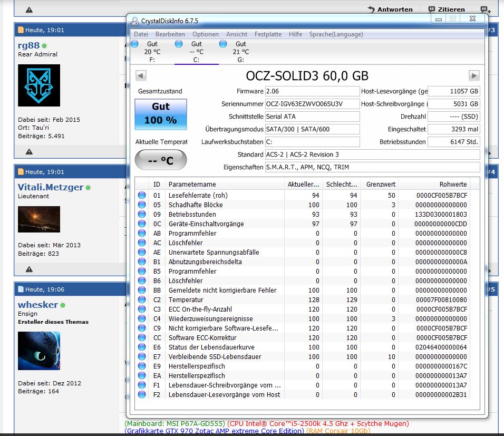Click the Grenzwert column header
Image resolution: width=504 pixels, height=436 pixels.
click(x=379, y=184)
